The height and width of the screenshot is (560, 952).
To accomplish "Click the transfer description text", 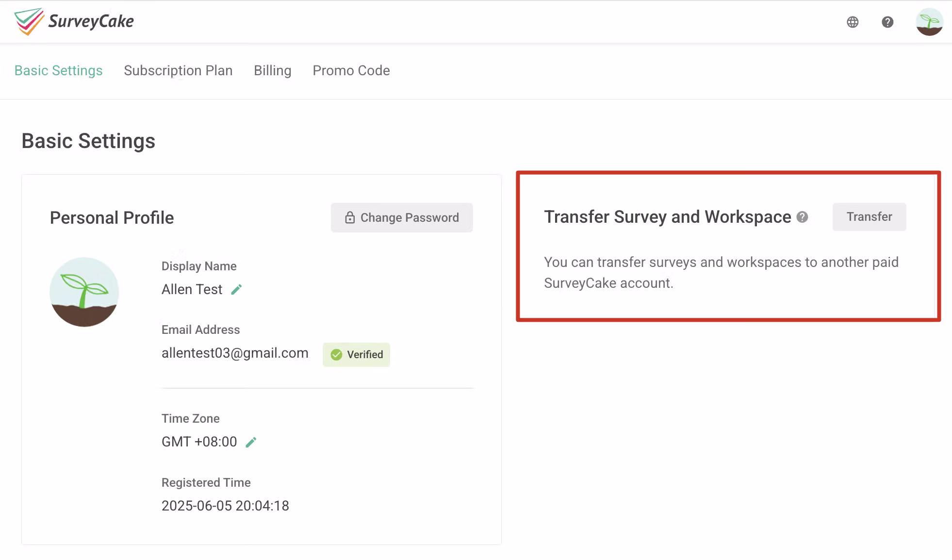I will 721,273.
